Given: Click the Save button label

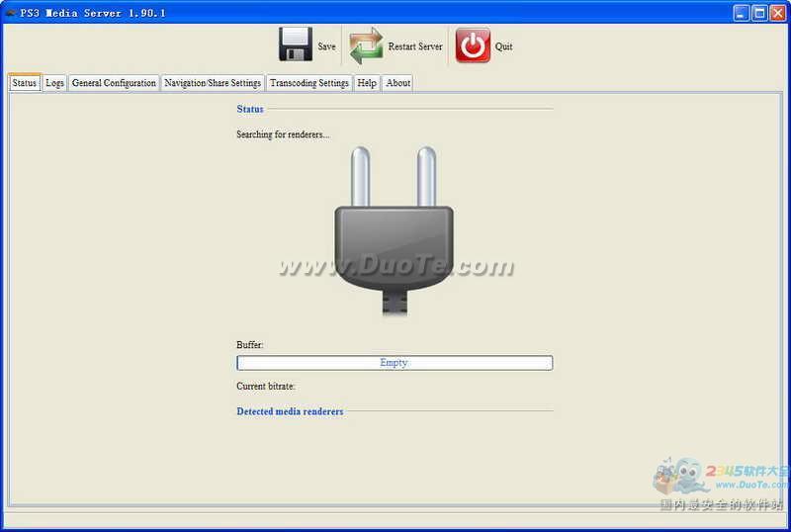Looking at the screenshot, I should tap(326, 46).
